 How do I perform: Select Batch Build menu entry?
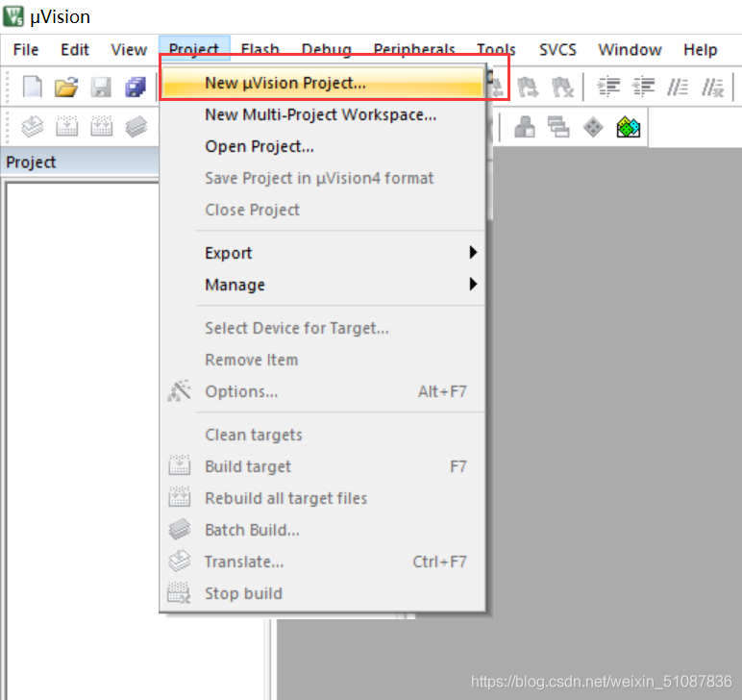[322, 530]
